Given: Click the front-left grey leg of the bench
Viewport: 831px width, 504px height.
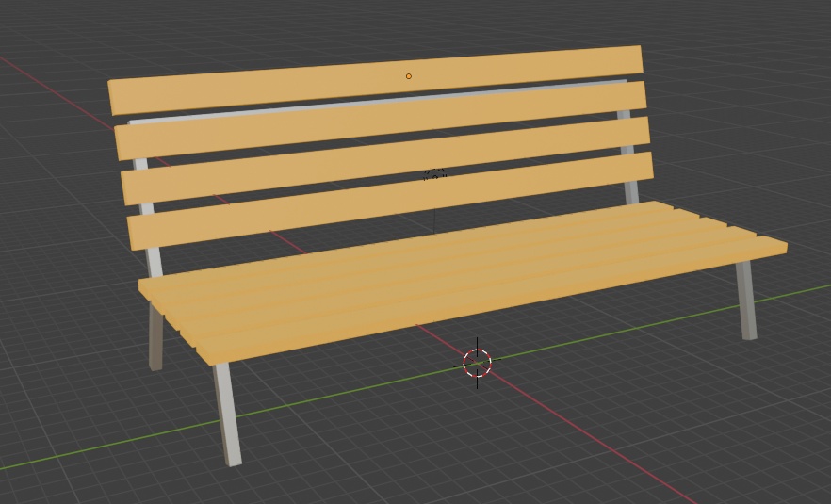Looking at the screenshot, I should [227, 415].
